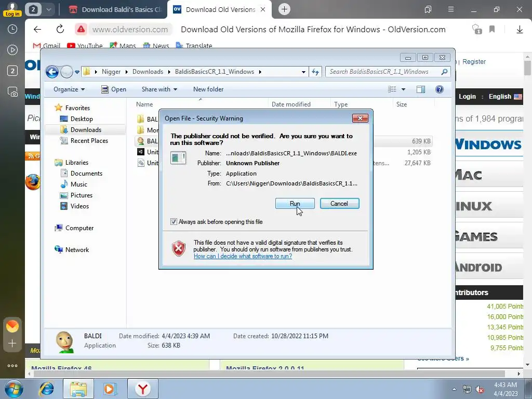Image resolution: width=532 pixels, height=399 pixels.
Task: Open Explorer help icon
Action: click(440, 89)
